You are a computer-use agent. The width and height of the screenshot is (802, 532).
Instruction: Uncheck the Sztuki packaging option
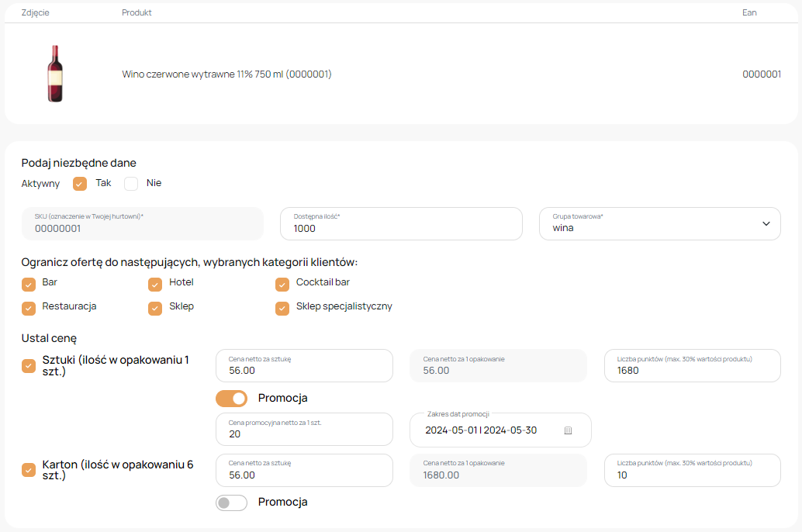click(29, 366)
